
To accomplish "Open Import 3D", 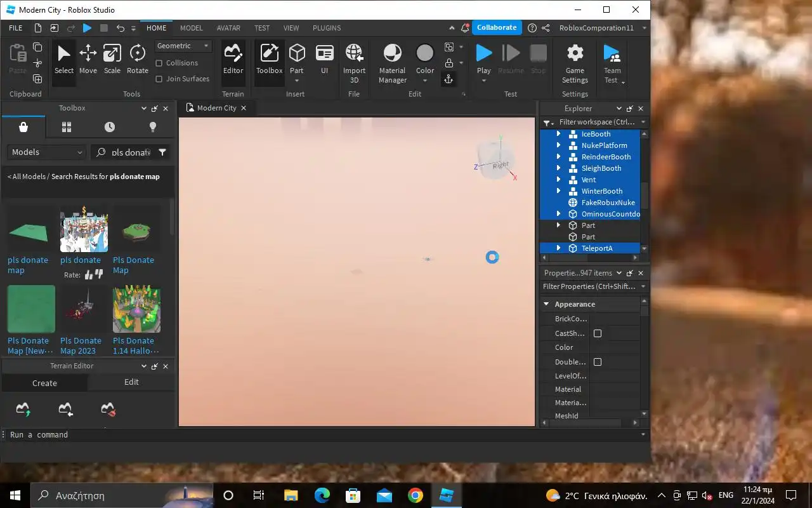I will [354, 63].
